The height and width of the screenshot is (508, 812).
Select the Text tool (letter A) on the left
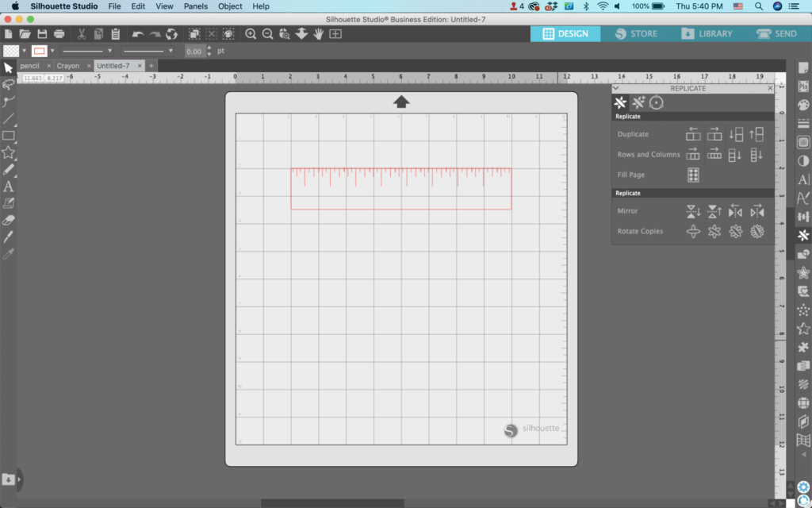(x=8, y=187)
